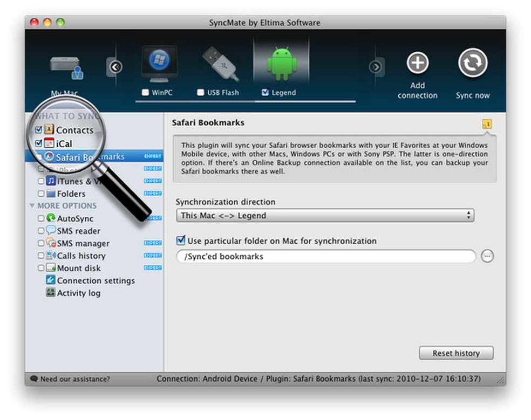Click the SMS reader bubble icon
The width and height of the screenshot is (531, 420).
[x=51, y=230]
